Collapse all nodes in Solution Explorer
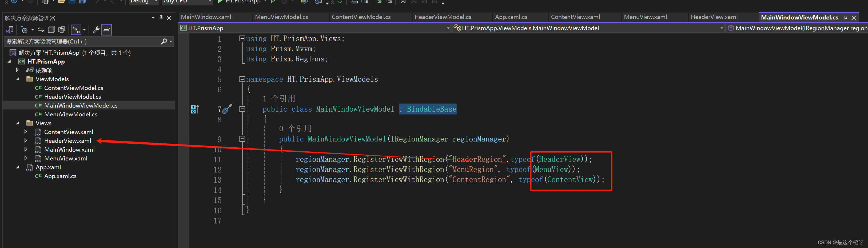This screenshot has width=868, height=248. point(51,29)
